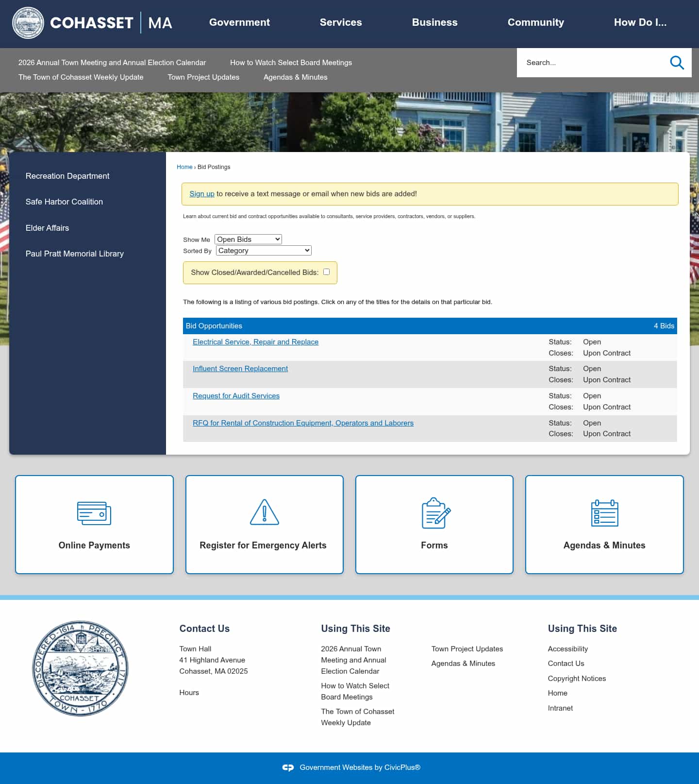Image resolution: width=699 pixels, height=784 pixels.
Task: Click the CivicPlus logo icon in footer
Action: pyautogui.click(x=288, y=767)
